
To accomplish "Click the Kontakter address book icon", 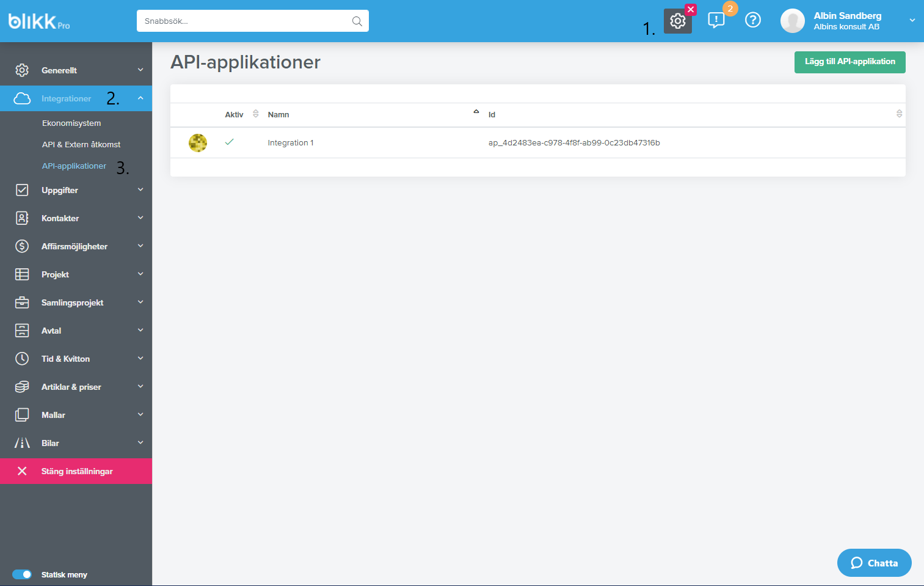I will point(22,218).
